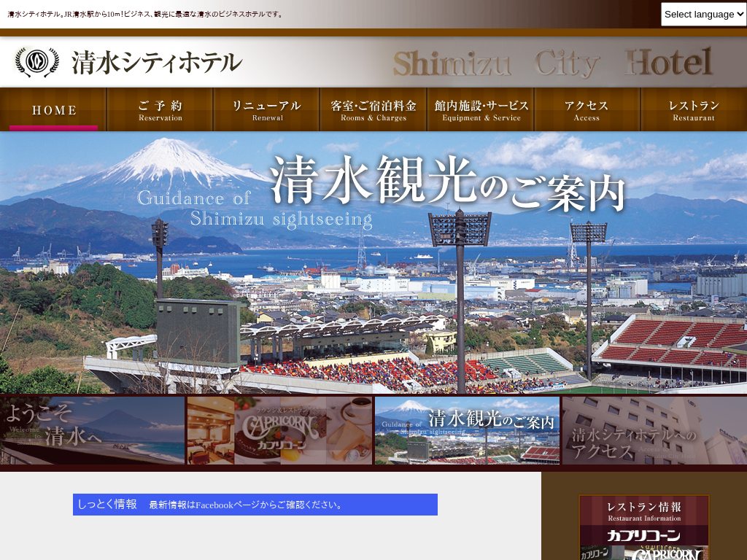The width and height of the screenshot is (747, 560).
Task: Navigate to 館内施設・サービス Equipment & Service
Action: pos(481,110)
